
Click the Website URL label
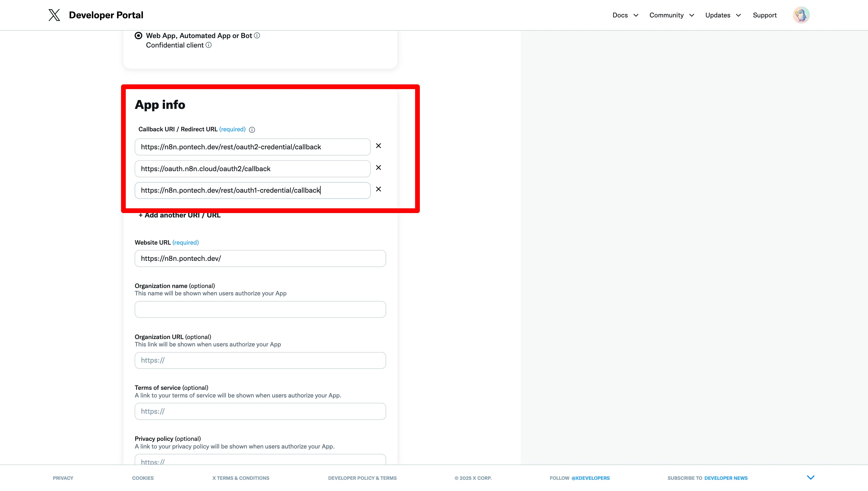(x=152, y=243)
